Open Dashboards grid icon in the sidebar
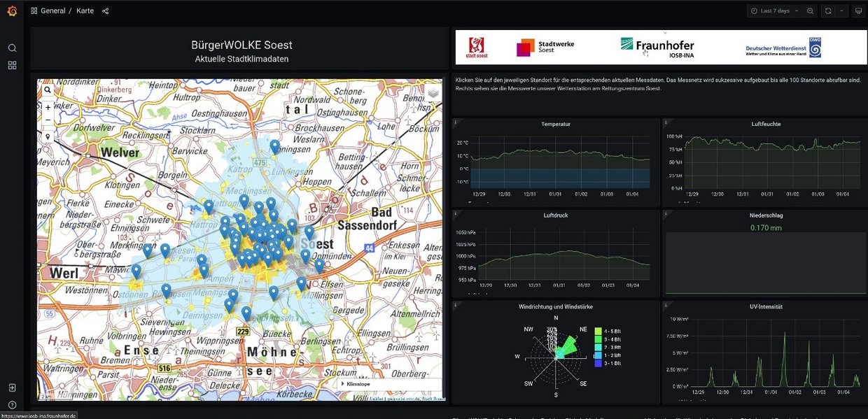868x419 pixels. [x=12, y=65]
